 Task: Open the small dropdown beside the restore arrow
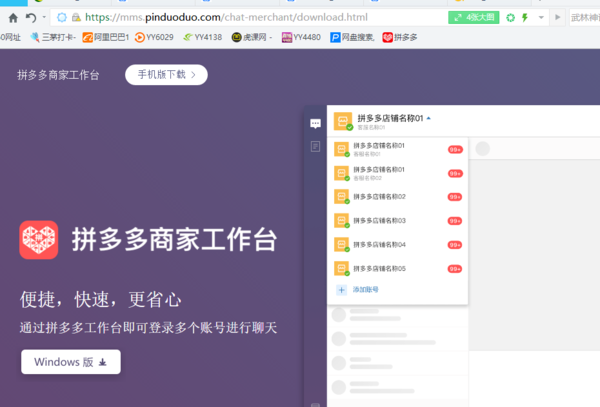tap(44, 17)
